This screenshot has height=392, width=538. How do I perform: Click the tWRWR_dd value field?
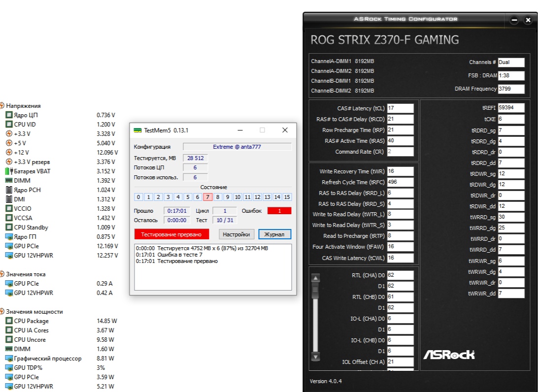[x=511, y=293]
